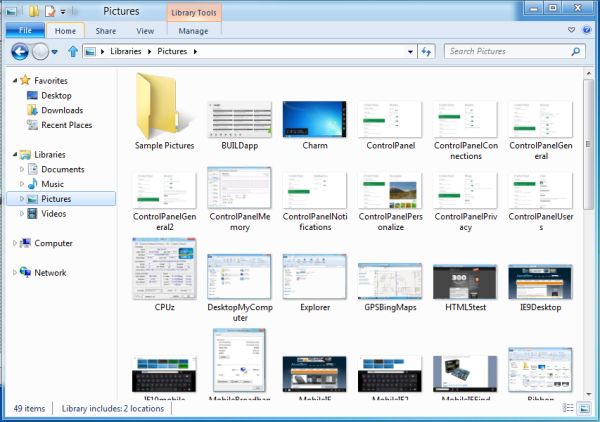Select the ControlPanelMemory thumbnail
The width and height of the screenshot is (600, 422).
click(x=240, y=187)
